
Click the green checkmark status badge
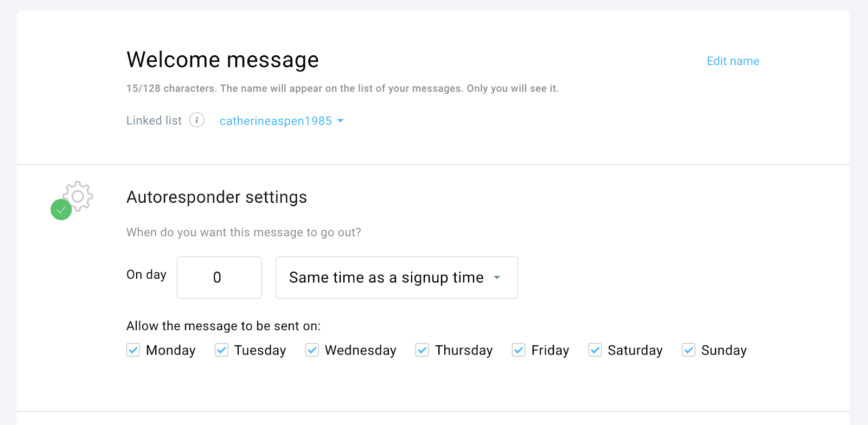point(61,210)
